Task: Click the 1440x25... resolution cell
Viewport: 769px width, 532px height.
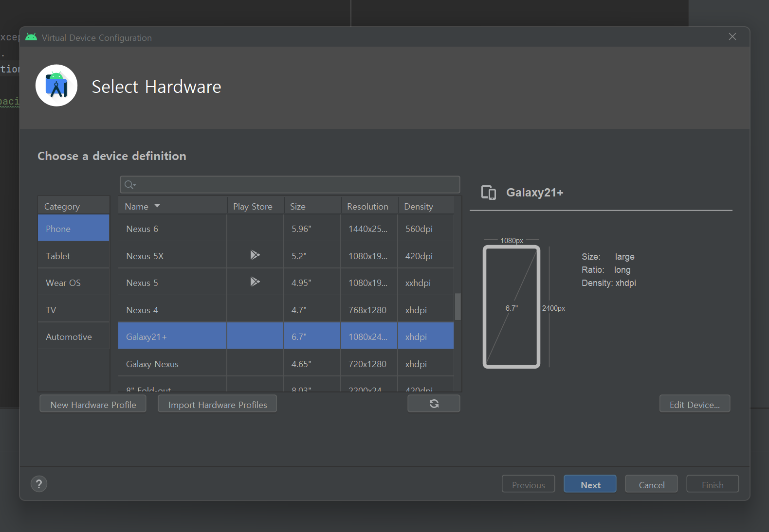Action: click(369, 228)
